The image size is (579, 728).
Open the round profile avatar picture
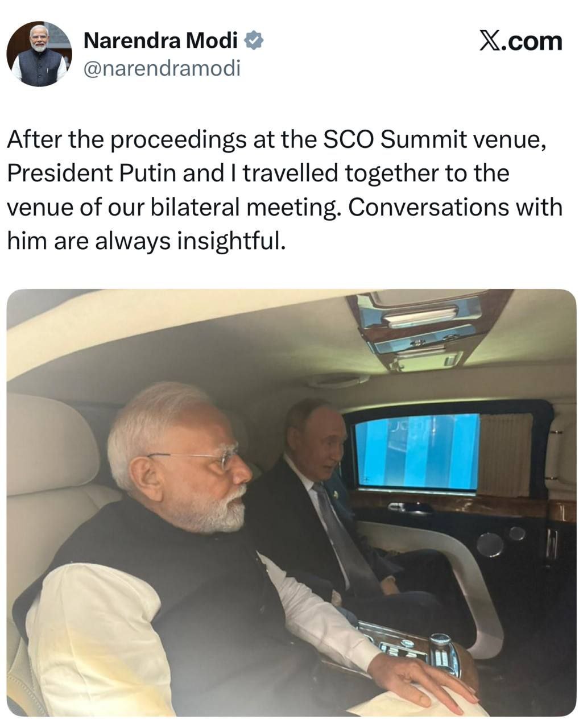pyautogui.click(x=39, y=54)
